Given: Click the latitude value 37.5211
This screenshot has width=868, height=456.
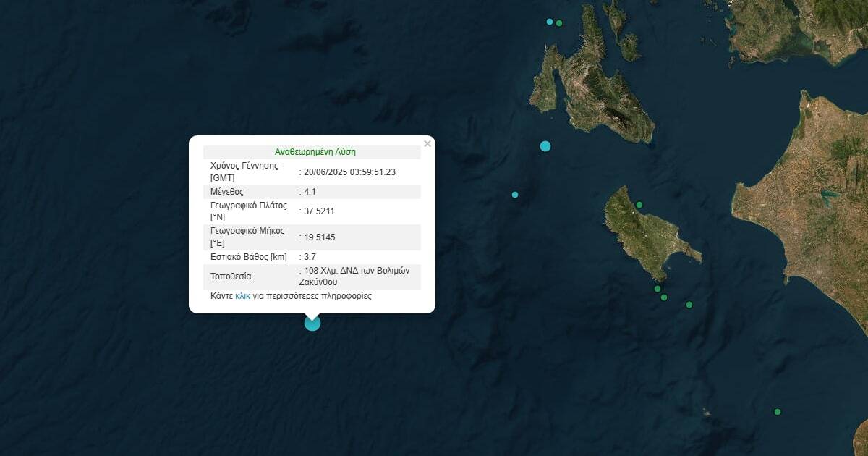Looking at the screenshot, I should point(319,211).
